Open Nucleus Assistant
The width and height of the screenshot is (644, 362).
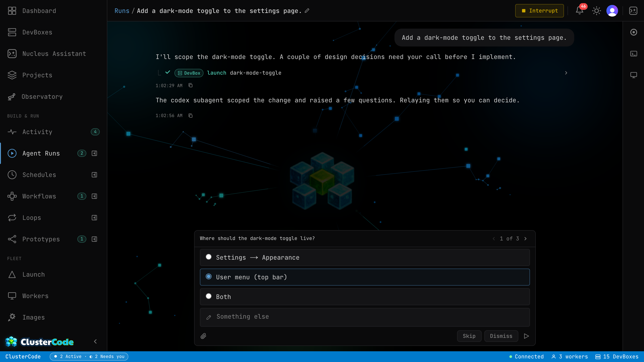(x=53, y=54)
